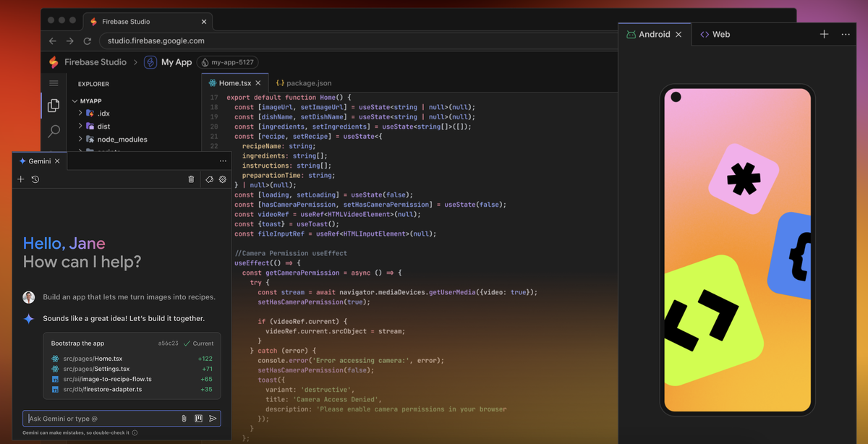Click the My App breadcrumb link
The image size is (868, 444).
coord(176,62)
